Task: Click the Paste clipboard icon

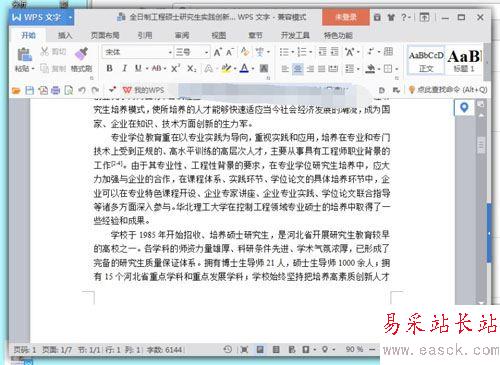Action: [24, 54]
